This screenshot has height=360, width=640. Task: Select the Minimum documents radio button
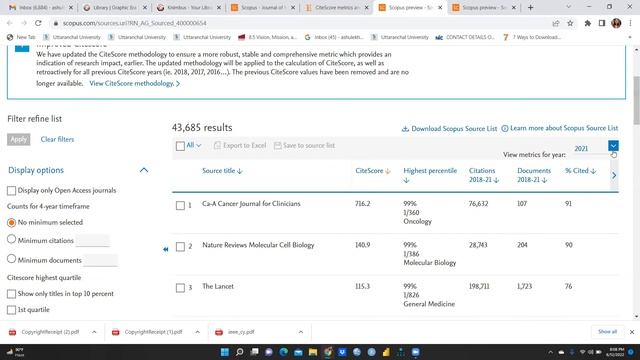(x=11, y=259)
